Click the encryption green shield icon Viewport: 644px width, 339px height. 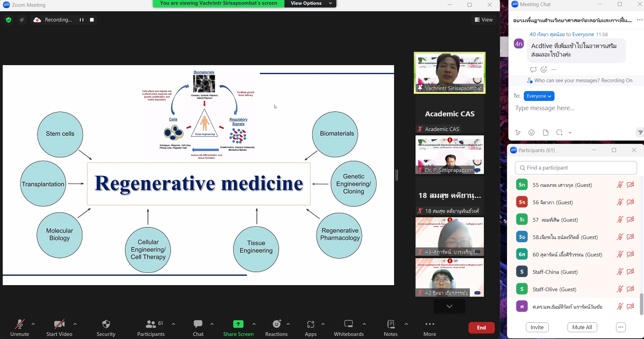point(9,20)
